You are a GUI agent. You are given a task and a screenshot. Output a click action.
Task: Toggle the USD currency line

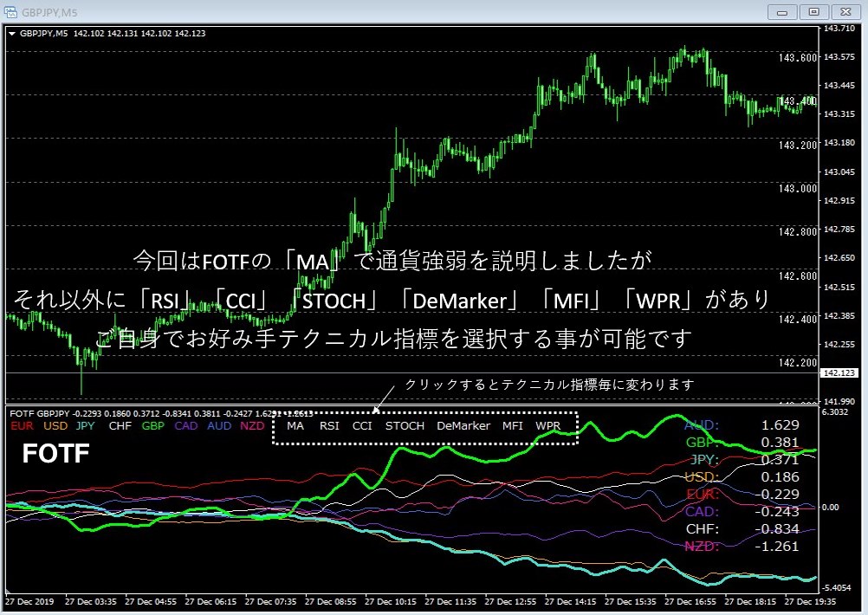(55, 425)
